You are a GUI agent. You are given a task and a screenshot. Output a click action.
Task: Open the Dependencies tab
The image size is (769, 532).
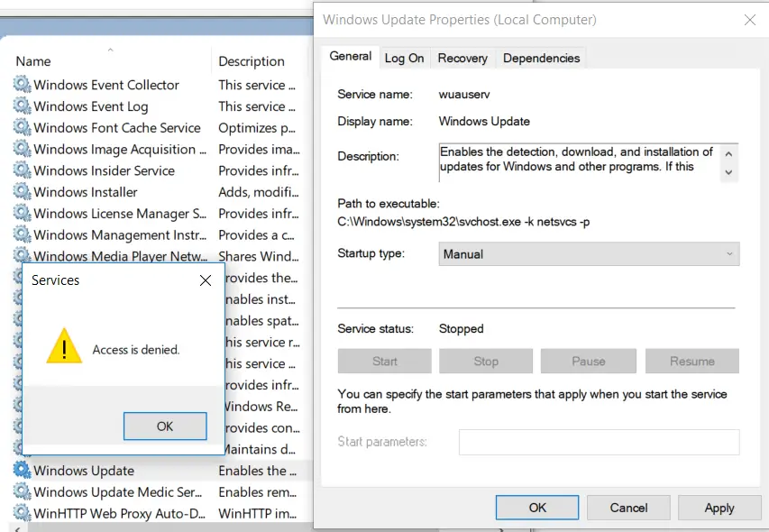coord(542,59)
